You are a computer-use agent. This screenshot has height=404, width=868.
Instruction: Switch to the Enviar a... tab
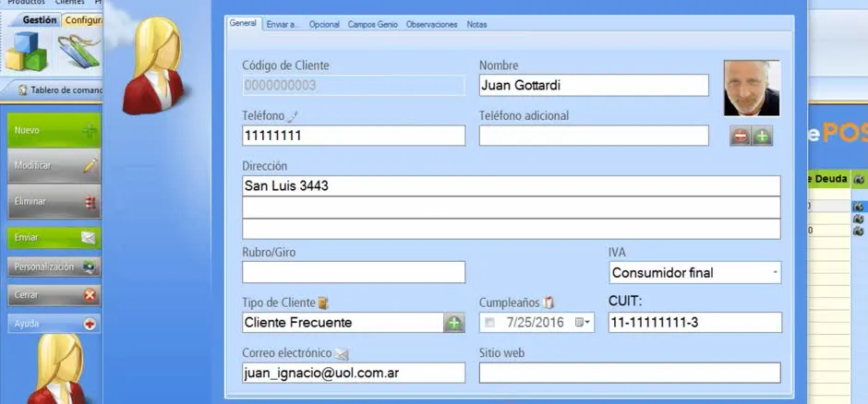click(283, 24)
